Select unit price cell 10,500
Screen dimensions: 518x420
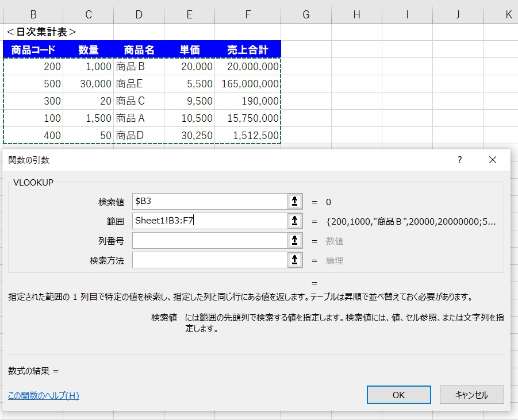tap(189, 118)
